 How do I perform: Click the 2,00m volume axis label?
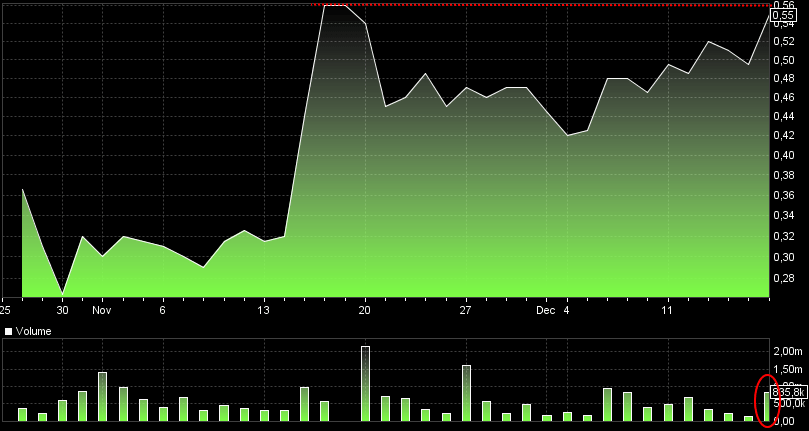coord(786,351)
